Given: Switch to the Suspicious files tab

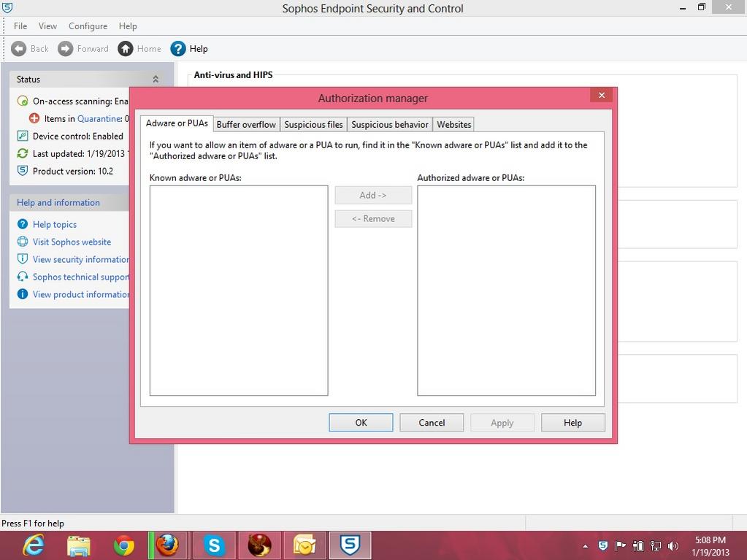Looking at the screenshot, I should coord(313,124).
